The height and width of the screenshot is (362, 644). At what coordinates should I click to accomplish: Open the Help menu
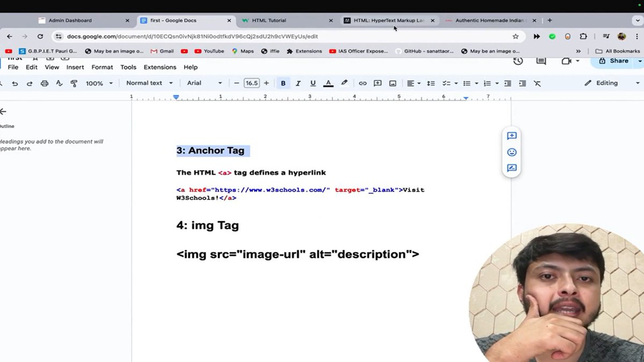point(191,67)
